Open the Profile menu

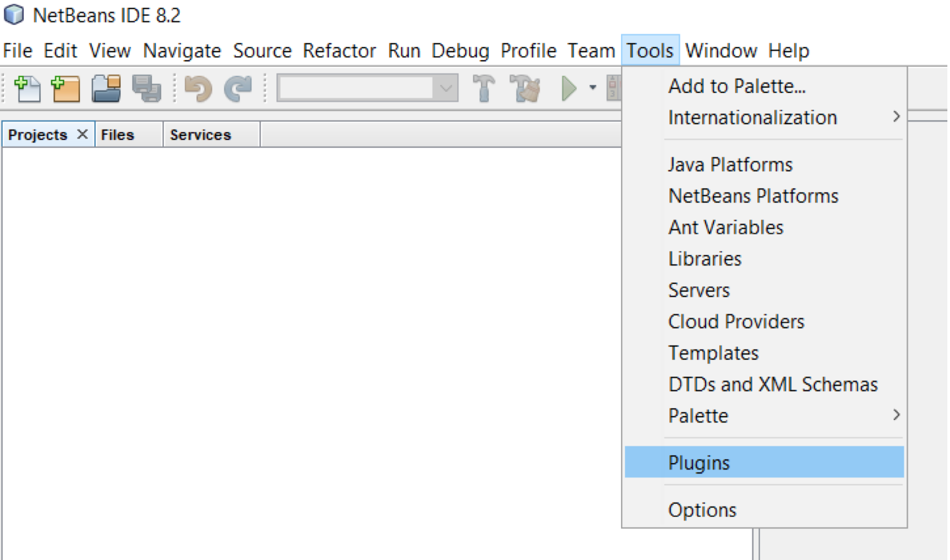[x=529, y=51]
